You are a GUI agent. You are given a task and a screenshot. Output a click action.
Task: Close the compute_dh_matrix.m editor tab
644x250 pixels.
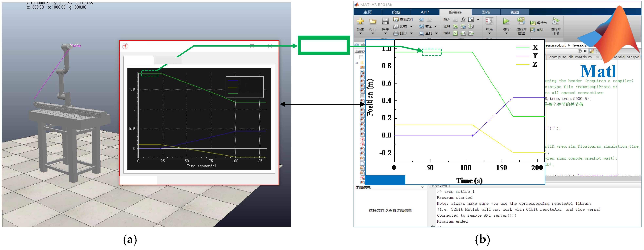tap(598, 57)
